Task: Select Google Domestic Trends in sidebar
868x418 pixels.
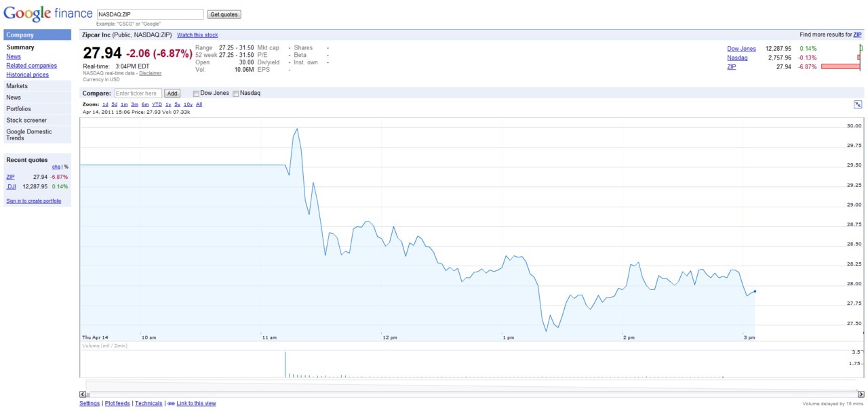Action: pyautogui.click(x=37, y=135)
